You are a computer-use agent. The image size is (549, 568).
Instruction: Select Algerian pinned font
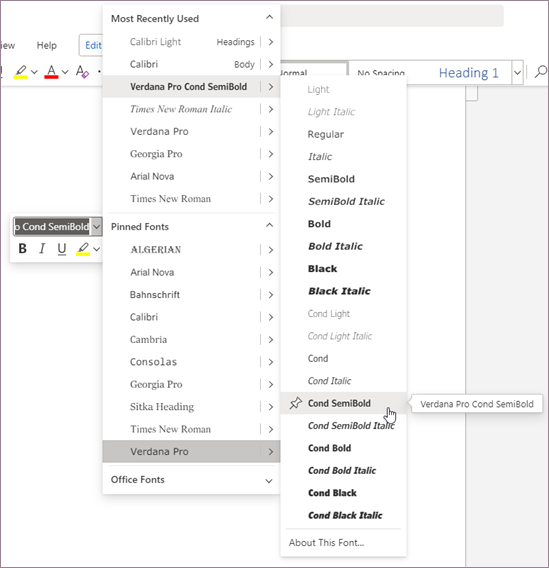pos(181,250)
